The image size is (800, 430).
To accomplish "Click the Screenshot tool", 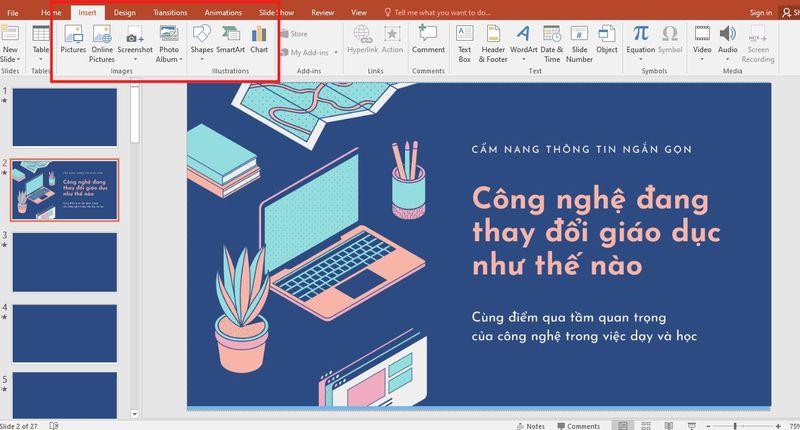I will click(135, 44).
